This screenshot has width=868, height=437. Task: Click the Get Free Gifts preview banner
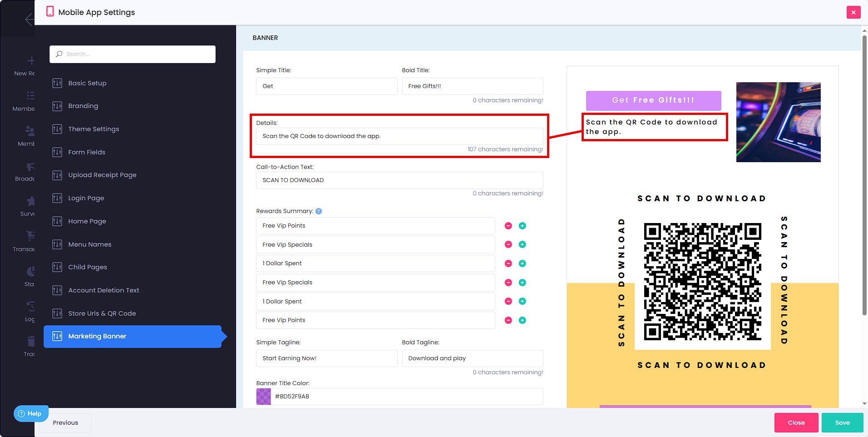653,100
